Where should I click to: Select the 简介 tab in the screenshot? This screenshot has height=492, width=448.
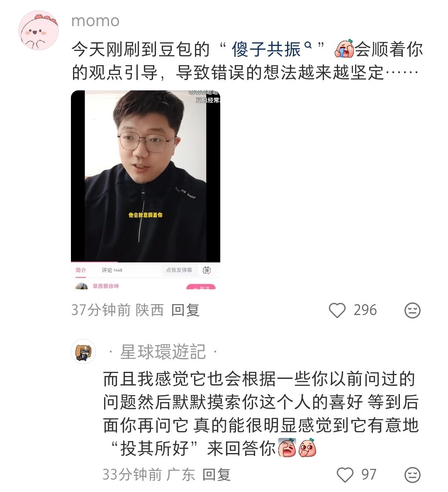(x=81, y=270)
